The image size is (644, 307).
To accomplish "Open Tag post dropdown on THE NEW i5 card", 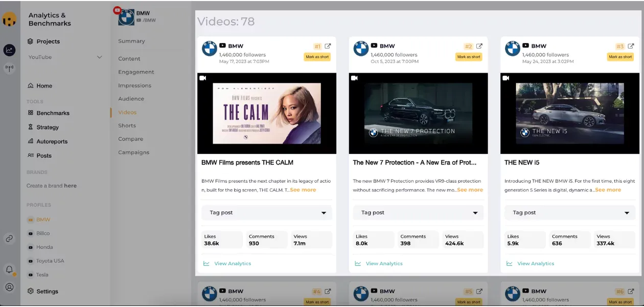I will tap(570, 213).
